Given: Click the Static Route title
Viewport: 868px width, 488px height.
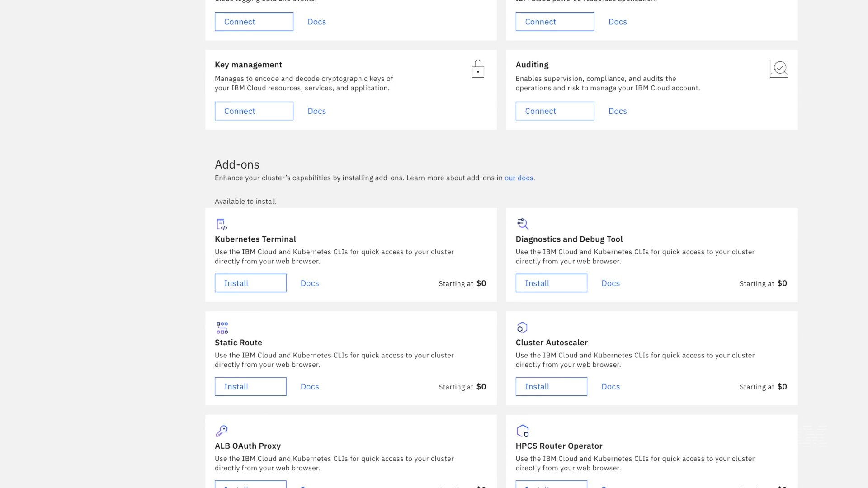Looking at the screenshot, I should [x=238, y=343].
